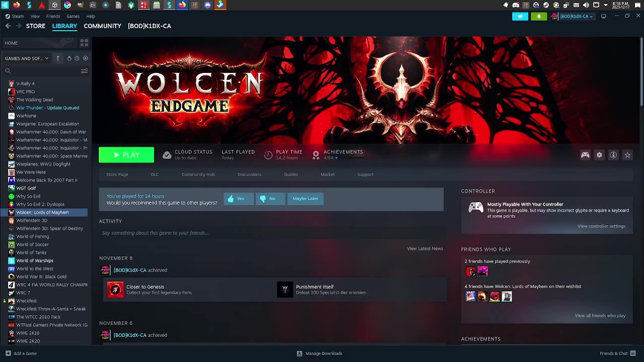This screenshot has height=362, width=644.
Task: Open the Steam menu
Action: (15, 16)
